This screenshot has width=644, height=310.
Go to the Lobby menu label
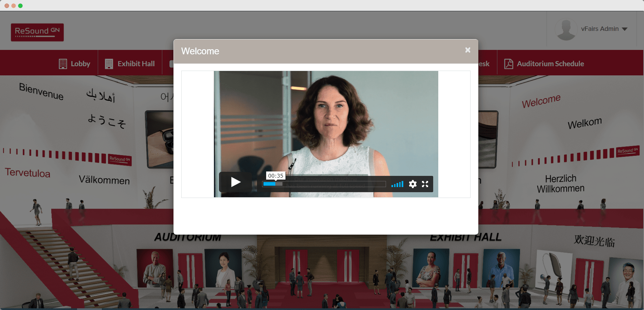click(x=80, y=64)
